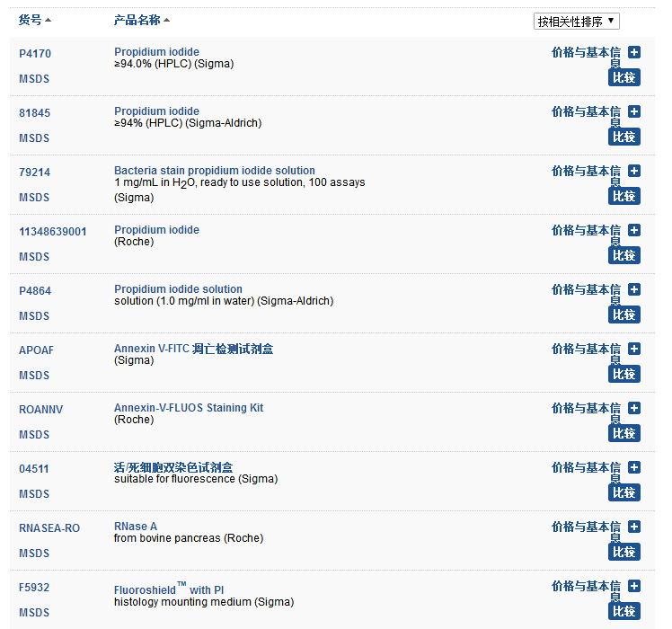Open RNase A product link

click(x=136, y=526)
